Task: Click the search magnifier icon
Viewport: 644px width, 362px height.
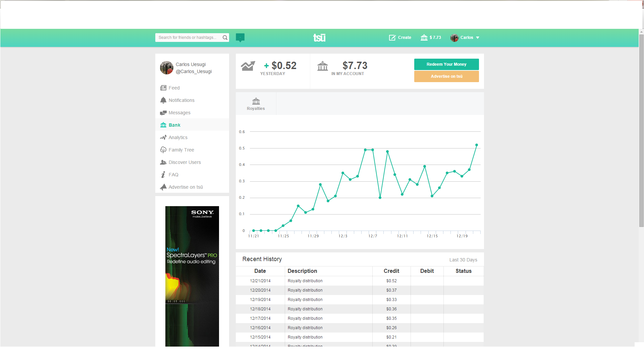Action: pyautogui.click(x=225, y=38)
